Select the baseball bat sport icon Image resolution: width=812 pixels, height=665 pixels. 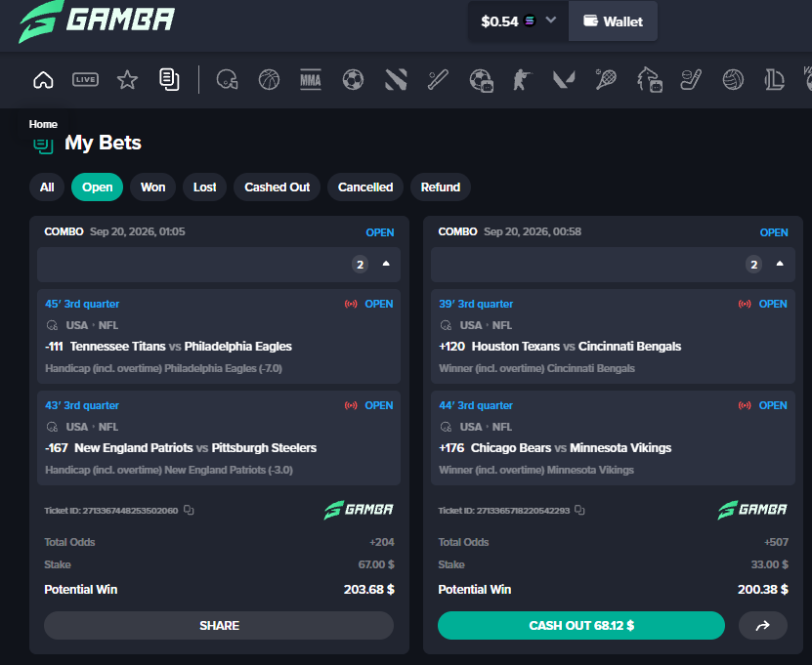point(438,80)
